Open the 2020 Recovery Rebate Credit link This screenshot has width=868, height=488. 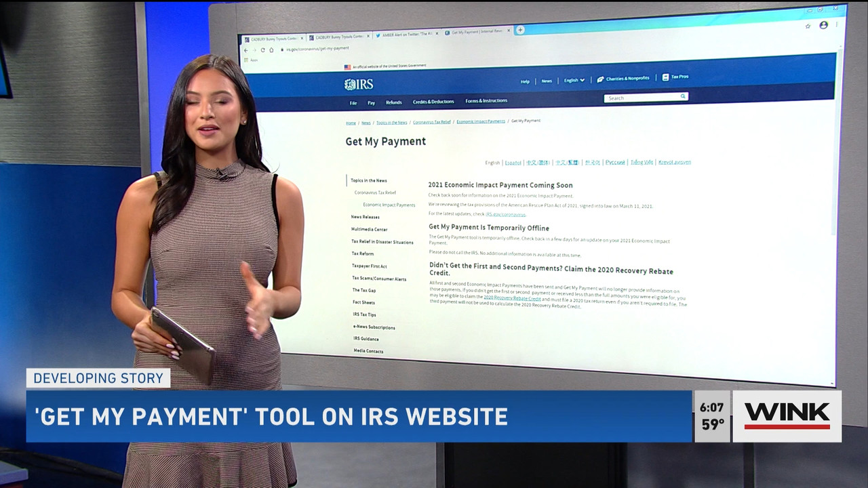click(x=512, y=298)
